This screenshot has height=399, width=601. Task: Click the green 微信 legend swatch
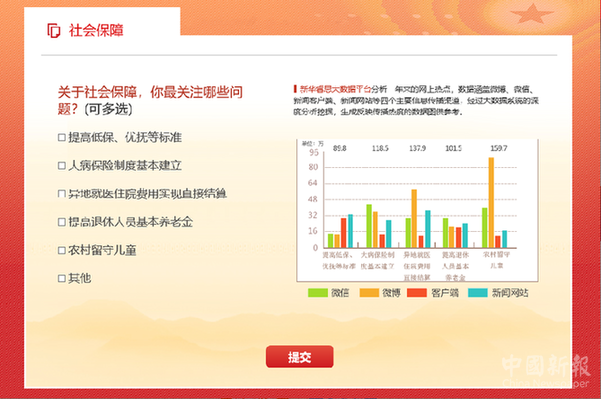tap(318, 293)
